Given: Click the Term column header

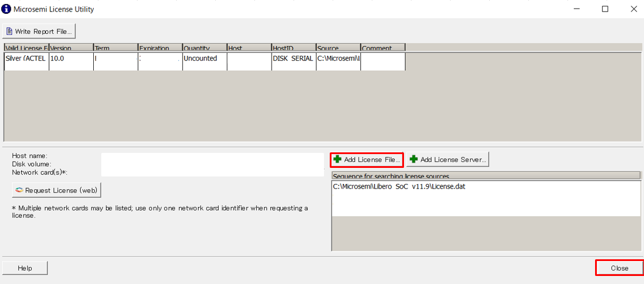Looking at the screenshot, I should tap(116, 48).
